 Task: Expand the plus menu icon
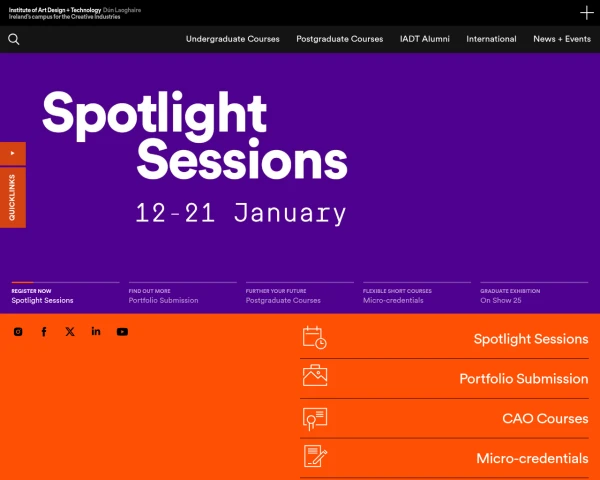(x=587, y=13)
